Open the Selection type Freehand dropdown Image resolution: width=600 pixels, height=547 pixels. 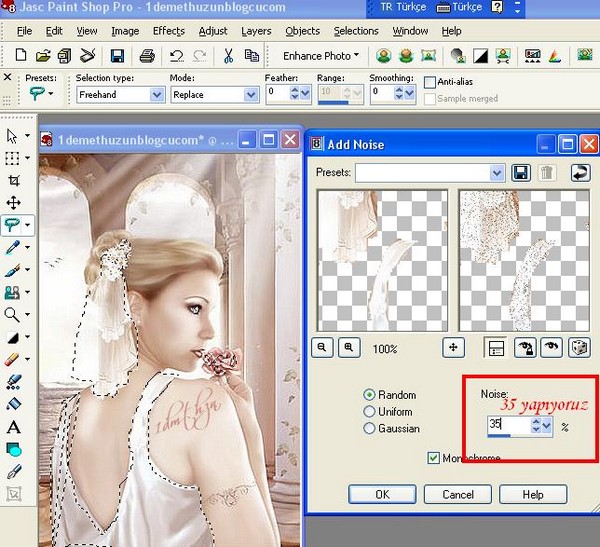[x=157, y=95]
